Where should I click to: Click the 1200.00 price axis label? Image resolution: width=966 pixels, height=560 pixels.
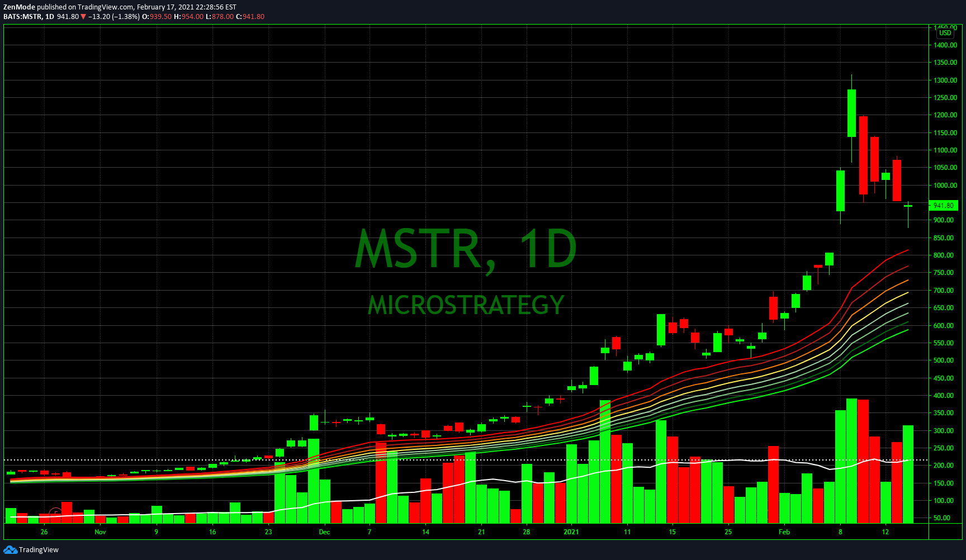click(x=945, y=115)
